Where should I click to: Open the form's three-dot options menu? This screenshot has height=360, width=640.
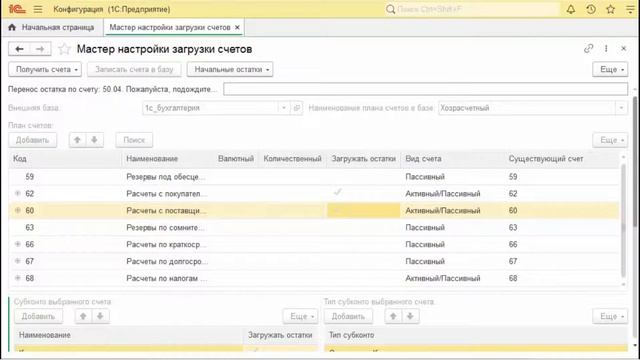click(x=606, y=49)
